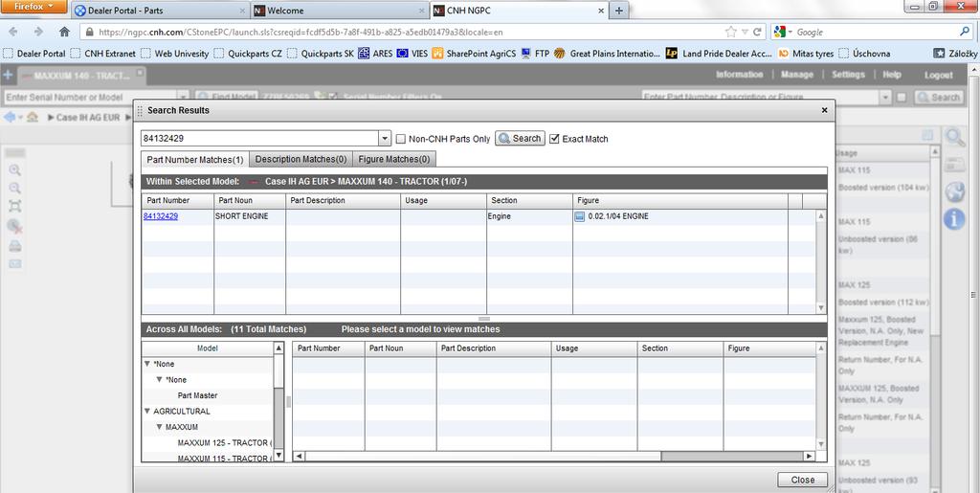
Task: Reload the page with the refresh icon
Action: [757, 32]
